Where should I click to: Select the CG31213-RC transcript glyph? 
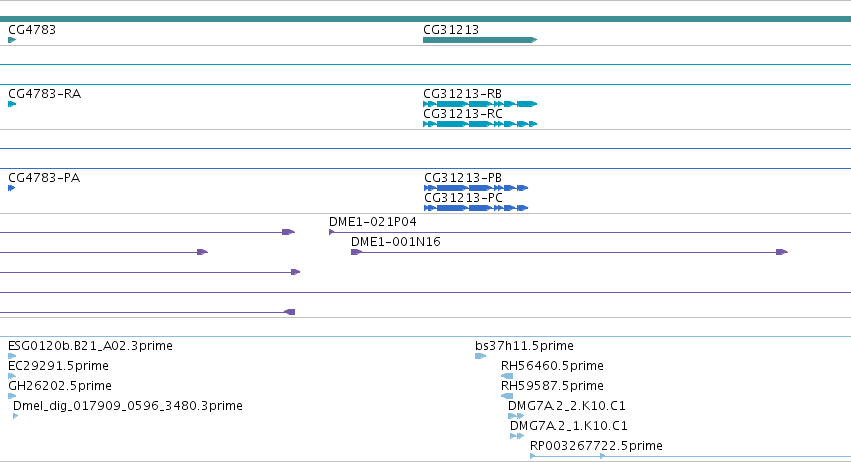[x=480, y=124]
